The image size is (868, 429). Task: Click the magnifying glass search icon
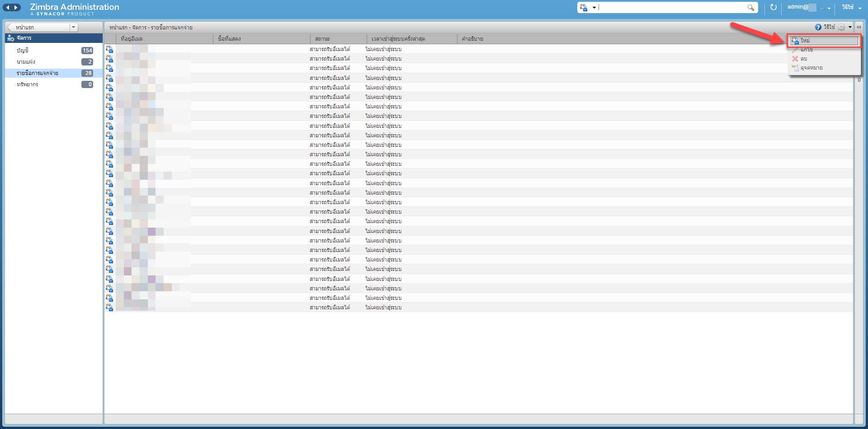(750, 8)
